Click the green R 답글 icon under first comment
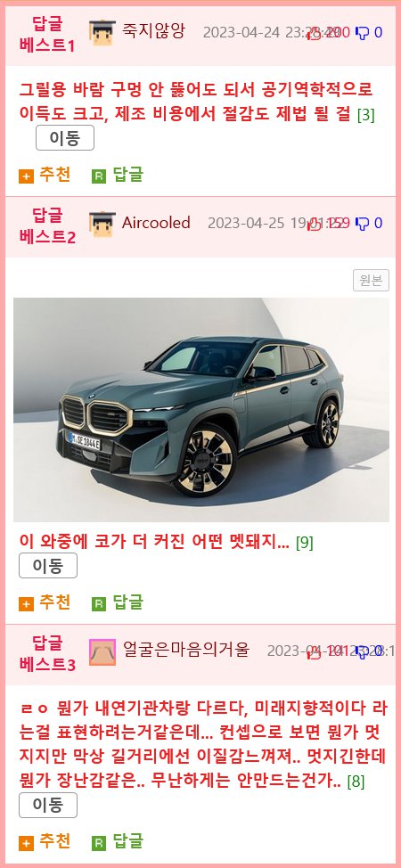The image size is (401, 868). [x=99, y=176]
